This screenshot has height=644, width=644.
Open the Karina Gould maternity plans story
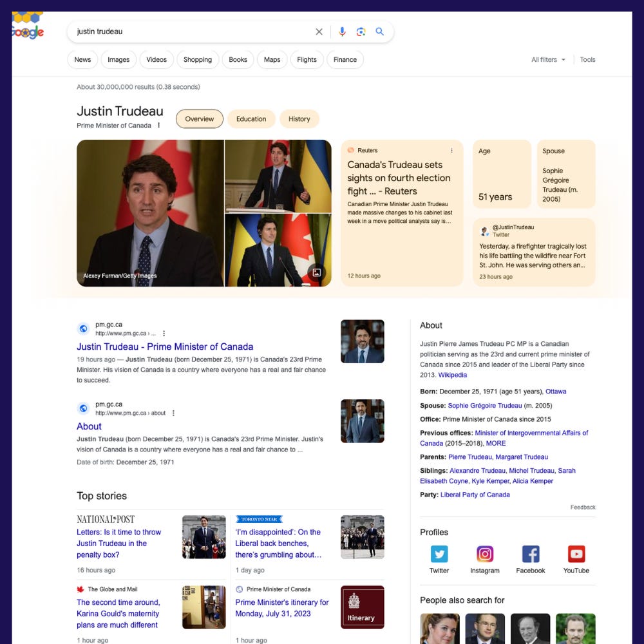pyautogui.click(x=118, y=614)
